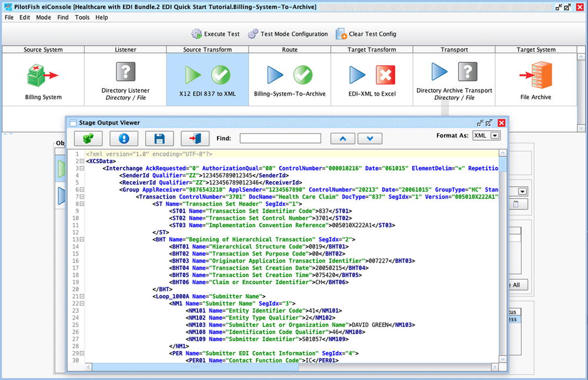The width and height of the screenshot is (588, 380).
Task: Click the green play arrow in Source Transform
Action: pyautogui.click(x=193, y=75)
